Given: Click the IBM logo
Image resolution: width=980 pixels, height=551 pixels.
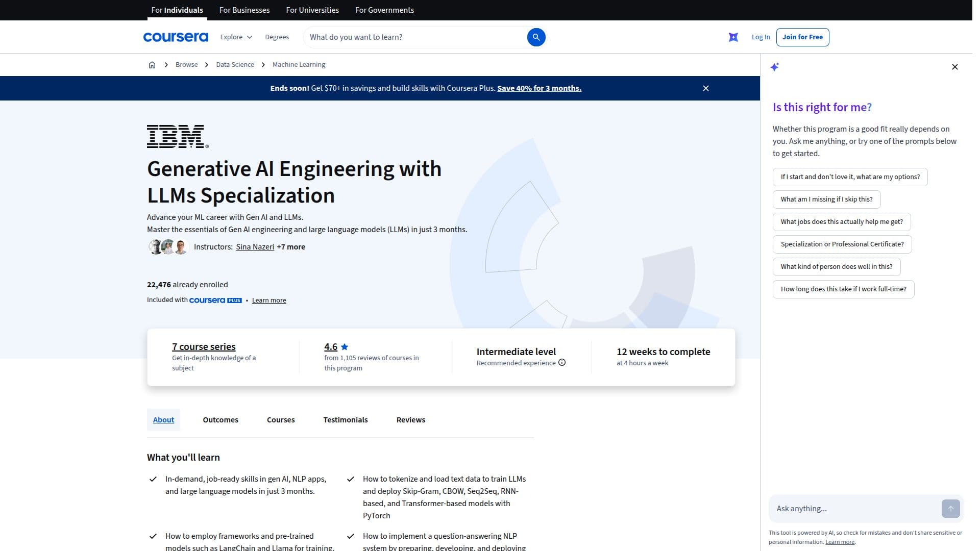Looking at the screenshot, I should pos(178,137).
